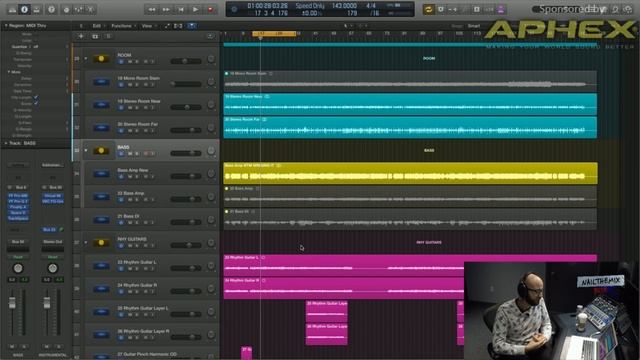Click the pan knob on RHY GUITARS track
The width and height of the screenshot is (640, 360).
pyautogui.click(x=211, y=243)
